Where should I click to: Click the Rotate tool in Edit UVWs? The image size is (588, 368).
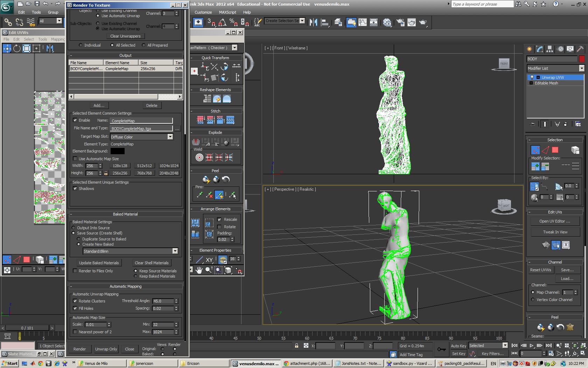(17, 48)
